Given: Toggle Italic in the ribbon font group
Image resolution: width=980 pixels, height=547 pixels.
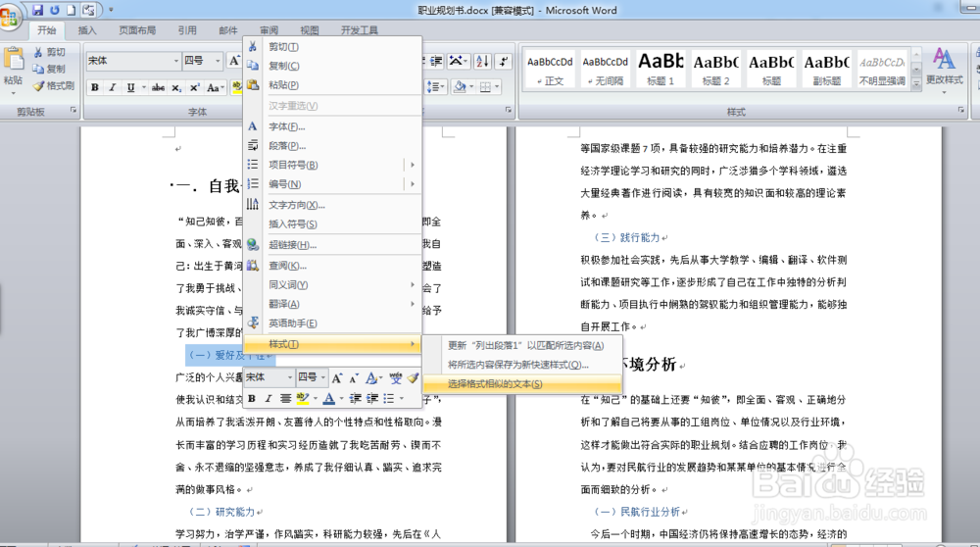Looking at the screenshot, I should (x=113, y=87).
